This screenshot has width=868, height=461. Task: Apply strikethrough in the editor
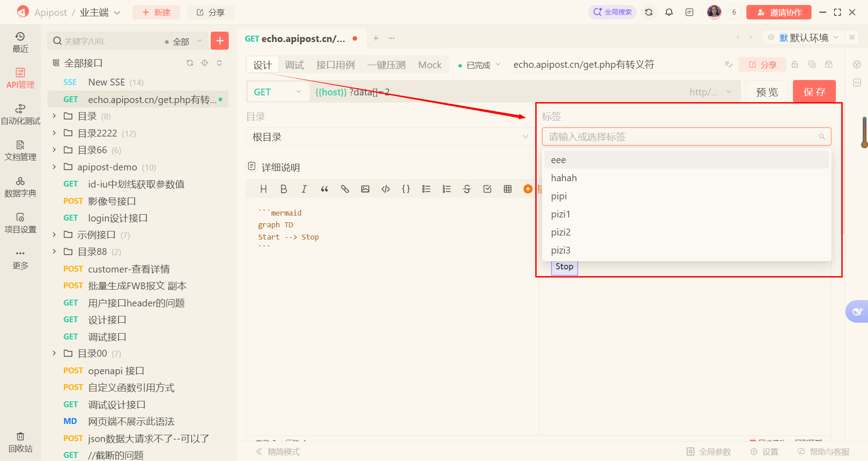point(467,189)
